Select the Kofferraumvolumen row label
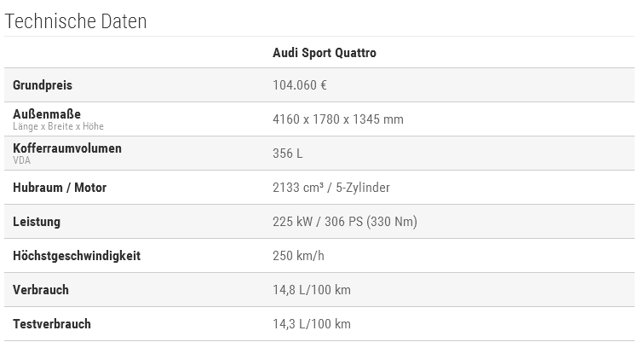This screenshot has width=644, height=348. tap(67, 148)
